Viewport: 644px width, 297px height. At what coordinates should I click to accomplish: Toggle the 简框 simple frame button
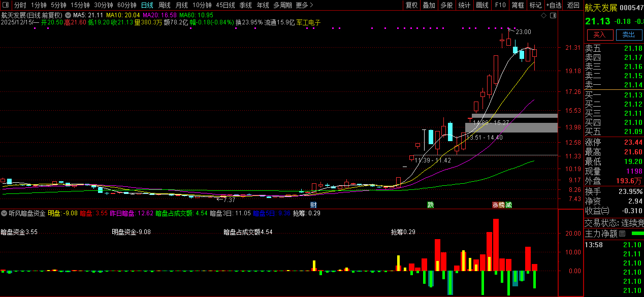(518, 5)
